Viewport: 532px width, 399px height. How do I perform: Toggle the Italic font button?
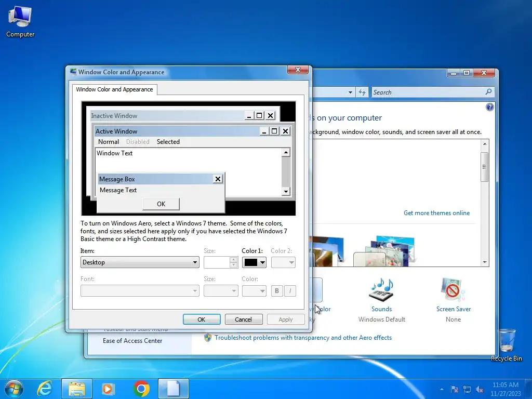point(290,291)
